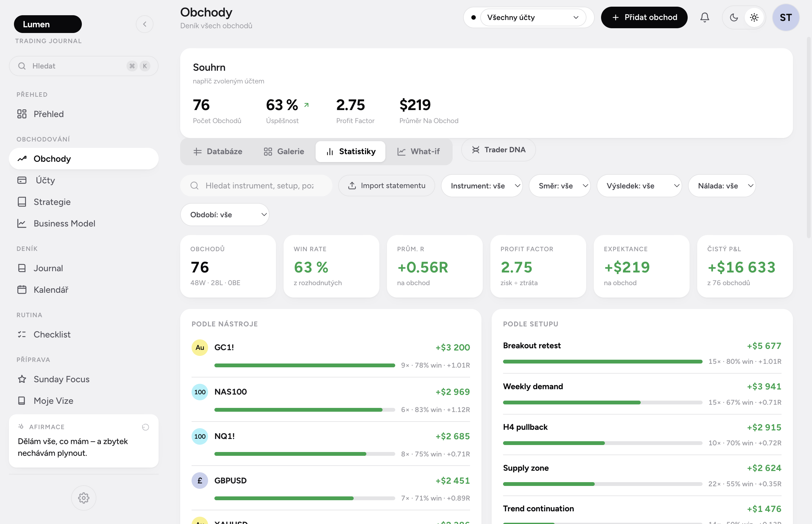
Task: Refresh the affirmation with the reload icon
Action: pyautogui.click(x=146, y=427)
